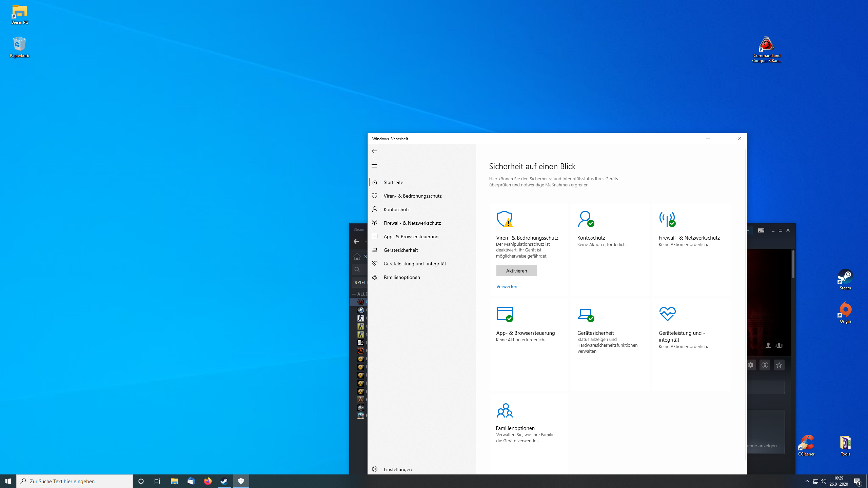Show hidden system tray icons

807,481
